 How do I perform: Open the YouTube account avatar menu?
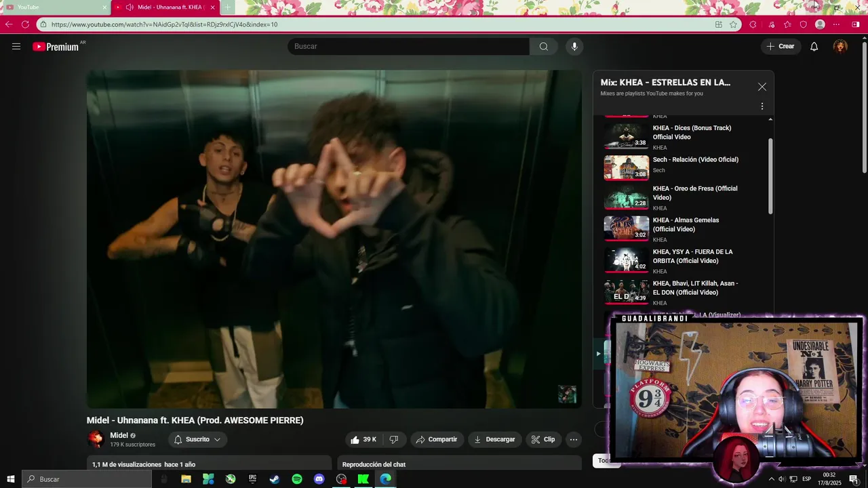(840, 46)
